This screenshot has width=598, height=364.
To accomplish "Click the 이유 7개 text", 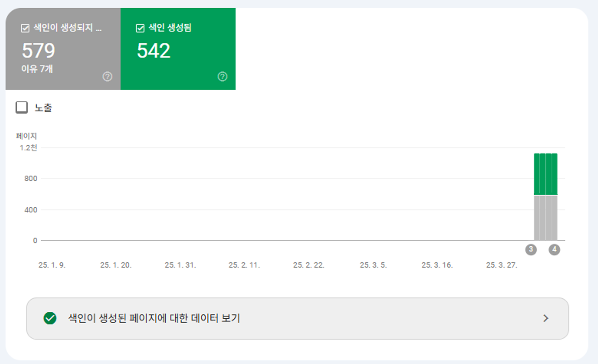I will (37, 69).
